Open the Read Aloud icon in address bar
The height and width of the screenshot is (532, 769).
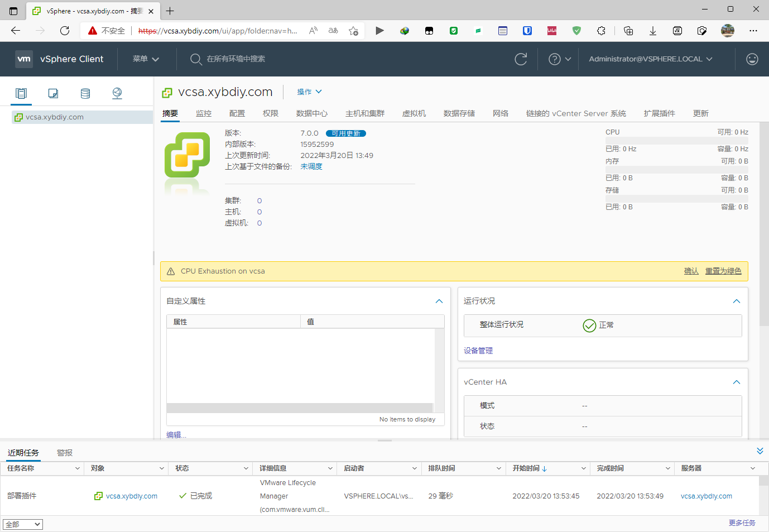pyautogui.click(x=313, y=31)
